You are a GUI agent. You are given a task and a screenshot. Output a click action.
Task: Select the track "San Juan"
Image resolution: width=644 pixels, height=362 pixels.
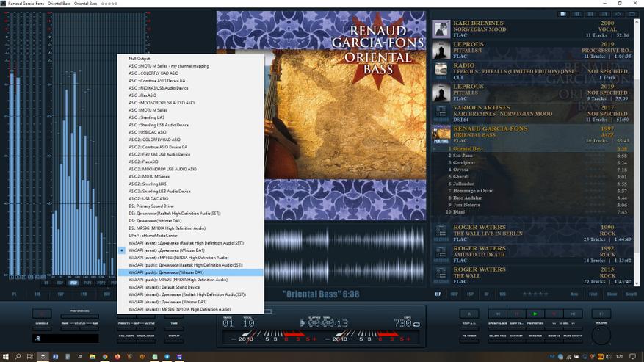point(463,156)
